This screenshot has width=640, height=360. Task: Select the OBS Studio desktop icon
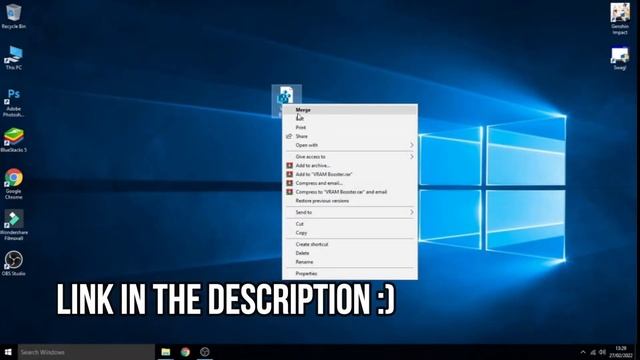click(x=13, y=263)
